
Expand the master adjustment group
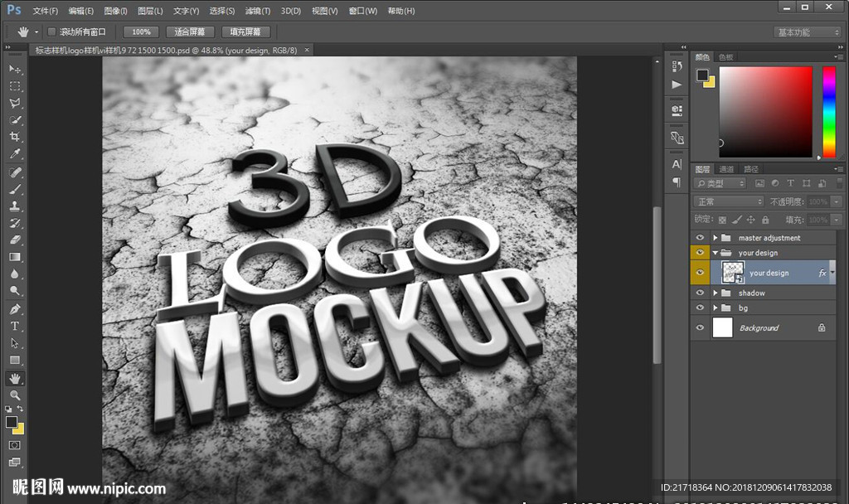coord(715,238)
